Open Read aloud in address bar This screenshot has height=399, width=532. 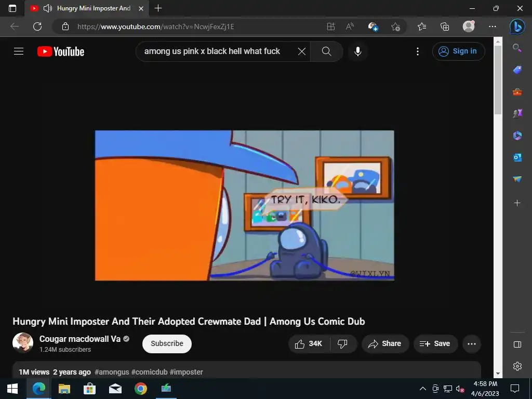pos(350,26)
